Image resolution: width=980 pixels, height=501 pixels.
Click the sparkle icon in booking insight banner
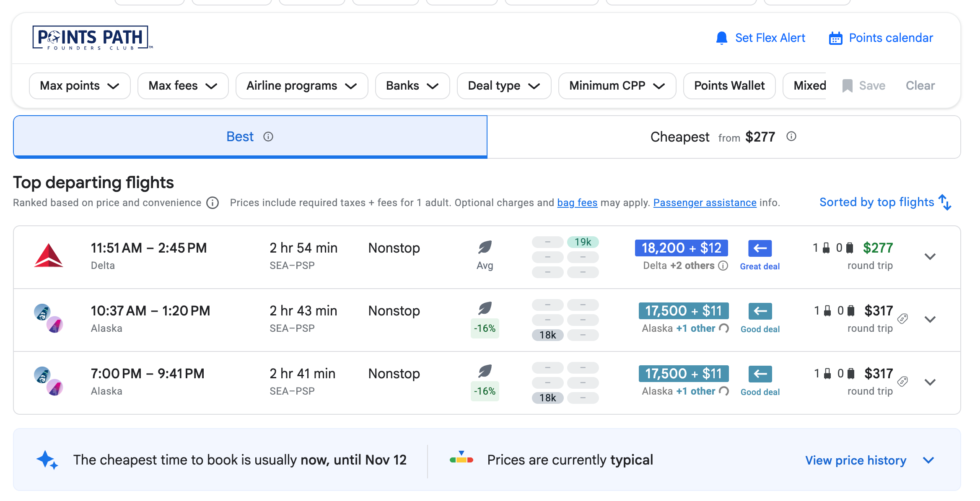tap(47, 460)
